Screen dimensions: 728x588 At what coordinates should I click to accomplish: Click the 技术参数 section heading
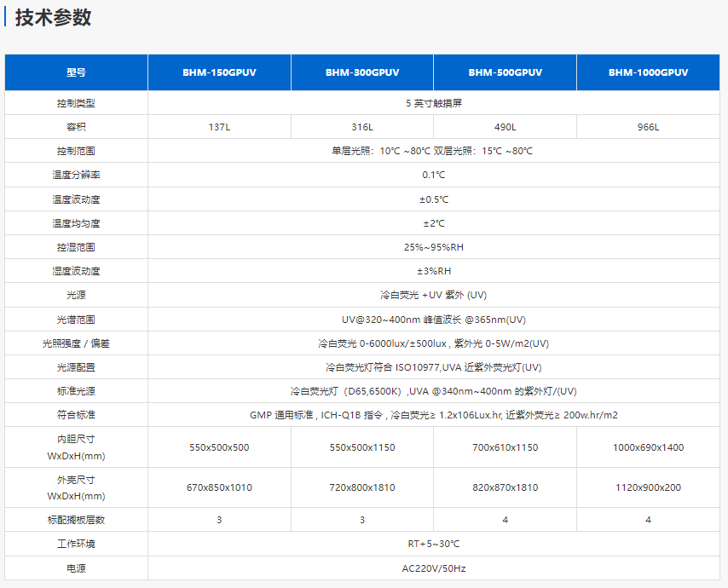coord(53,18)
